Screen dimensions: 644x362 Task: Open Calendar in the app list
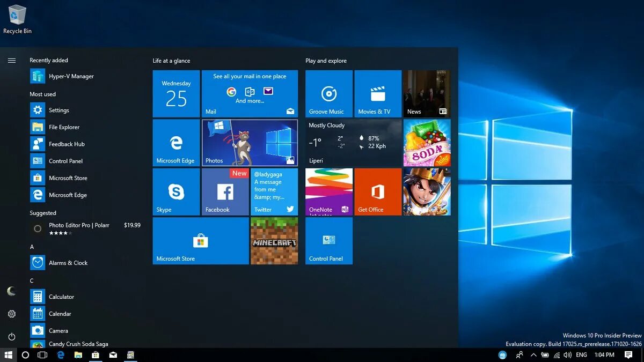(86, 314)
